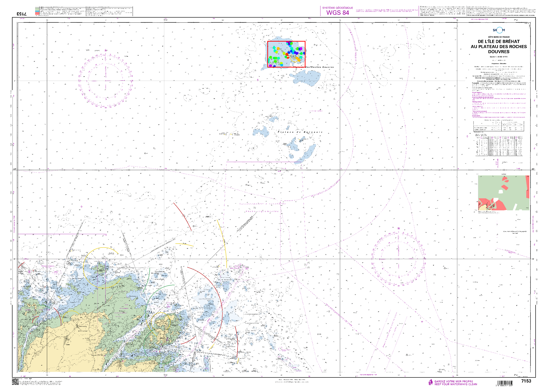The image size is (546, 392).
Task: Click the 'Keep your waterways clean' text
Action: click(x=455, y=384)
